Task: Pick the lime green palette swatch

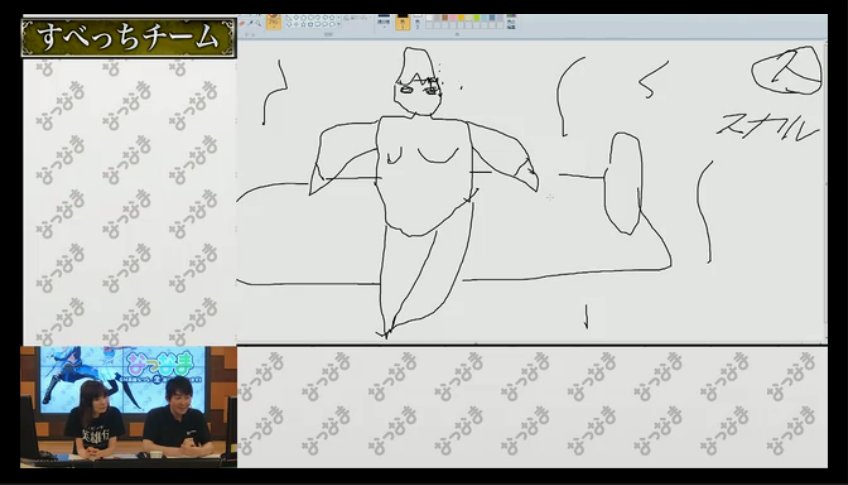Action: 476,17
